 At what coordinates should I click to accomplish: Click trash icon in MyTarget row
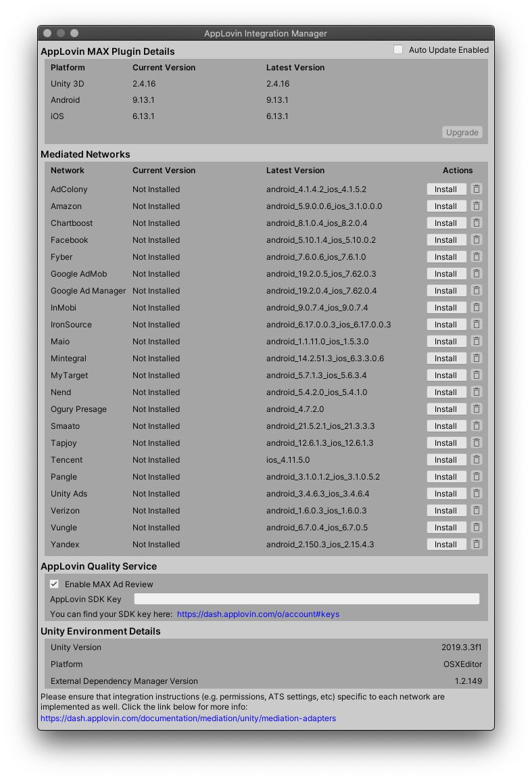(x=477, y=375)
